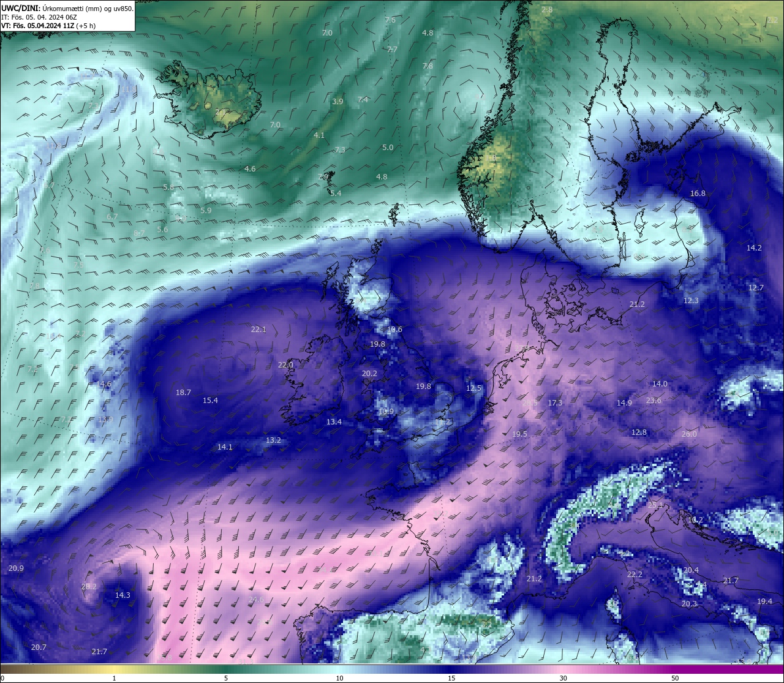
Task: Click the 5 tick on the color scale
Action: 226,678
